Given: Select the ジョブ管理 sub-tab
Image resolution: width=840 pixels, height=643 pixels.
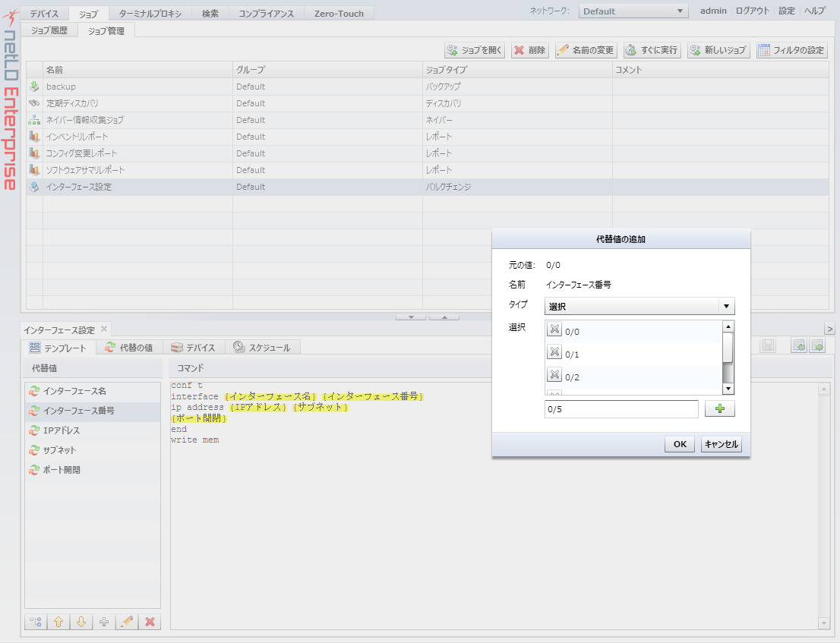Looking at the screenshot, I should click(106, 30).
